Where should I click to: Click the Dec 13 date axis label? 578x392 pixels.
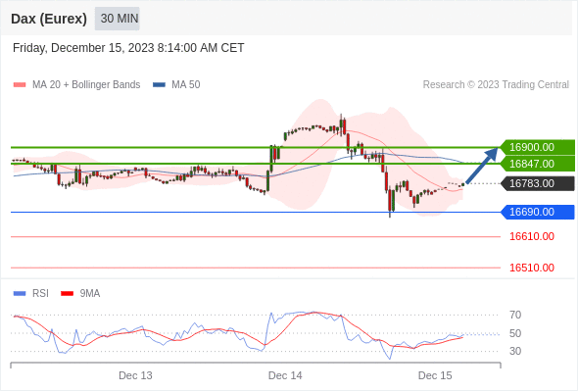pos(135,375)
